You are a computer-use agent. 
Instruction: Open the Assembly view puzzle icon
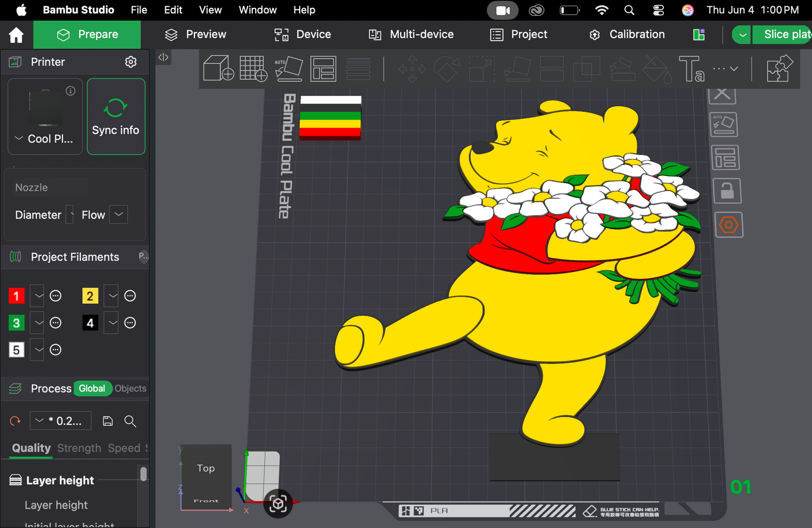pos(780,69)
